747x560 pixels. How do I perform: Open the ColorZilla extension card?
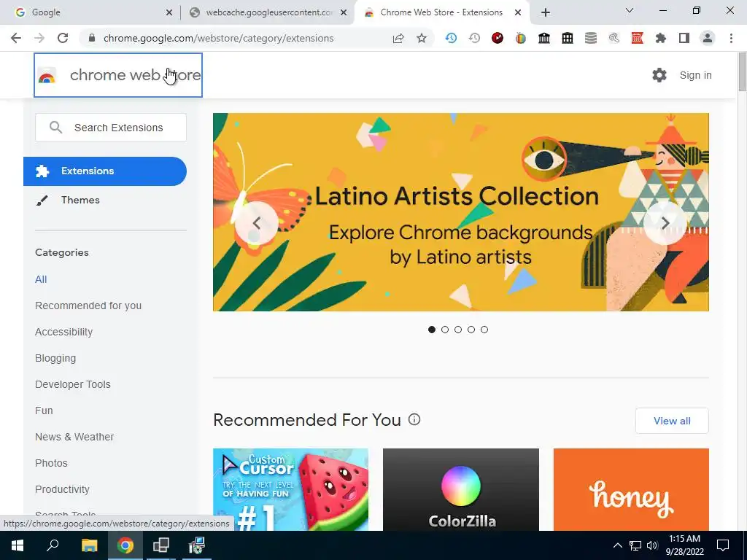click(x=461, y=489)
